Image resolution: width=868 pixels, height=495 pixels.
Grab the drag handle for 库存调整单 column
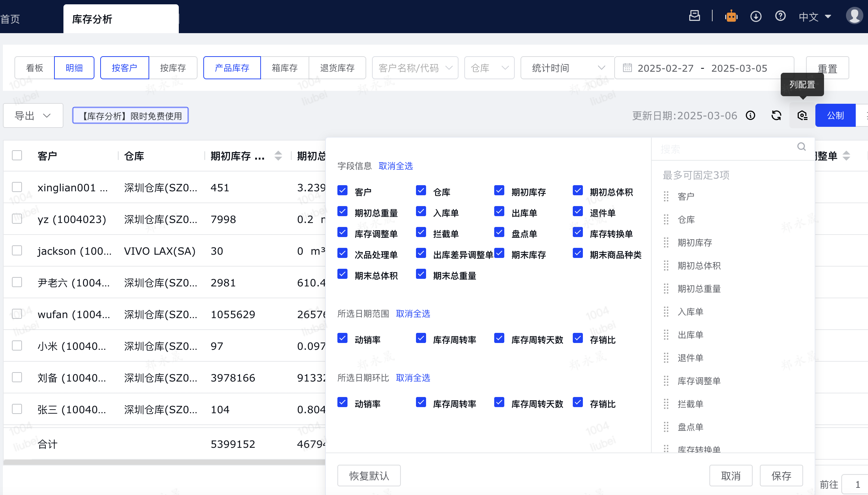coord(666,381)
